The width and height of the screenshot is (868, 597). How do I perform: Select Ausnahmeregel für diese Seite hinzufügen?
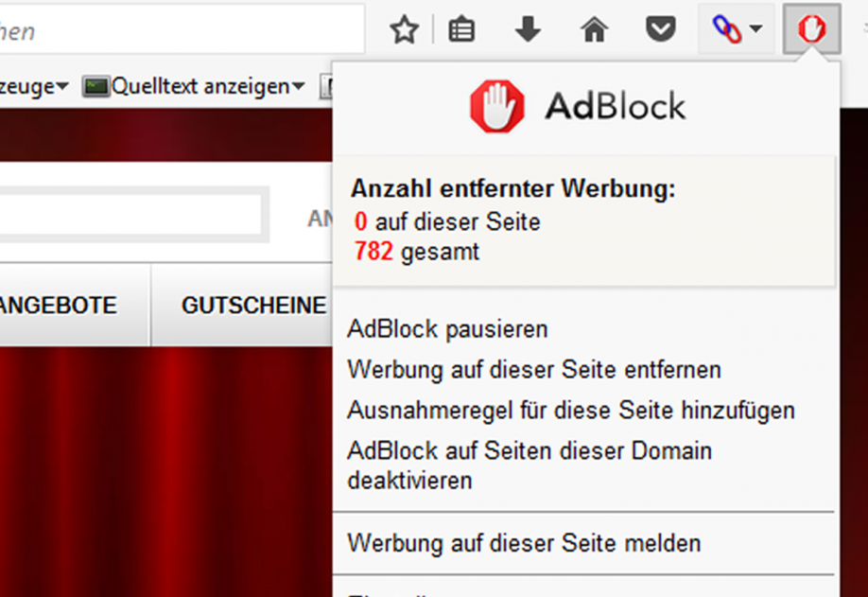570,411
